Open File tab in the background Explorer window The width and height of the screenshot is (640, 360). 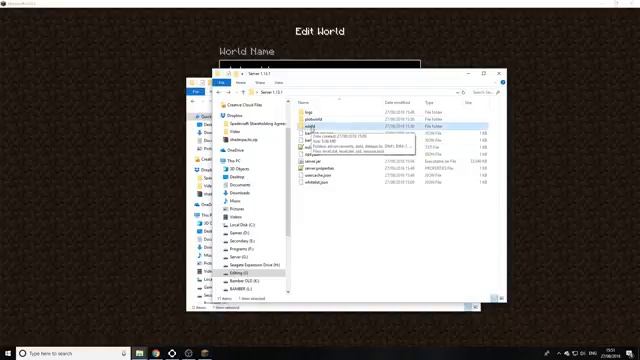[x=196, y=91]
